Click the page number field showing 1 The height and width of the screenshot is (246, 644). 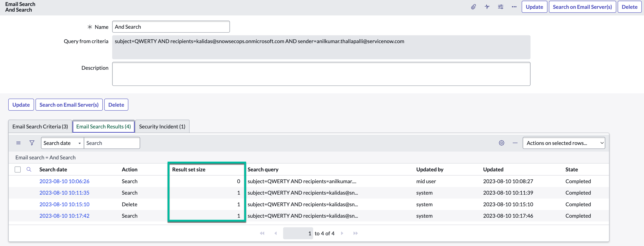(x=298, y=233)
